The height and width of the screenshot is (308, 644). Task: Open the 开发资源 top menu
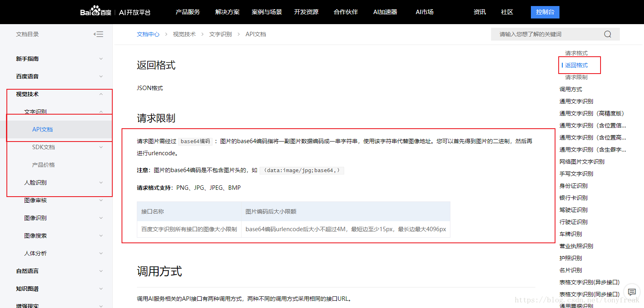(x=306, y=12)
